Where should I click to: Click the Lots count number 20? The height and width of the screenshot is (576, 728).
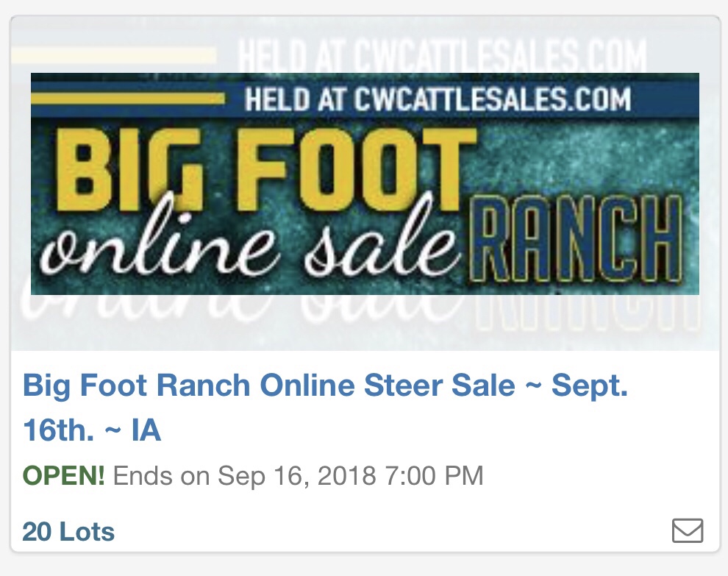tap(38, 531)
